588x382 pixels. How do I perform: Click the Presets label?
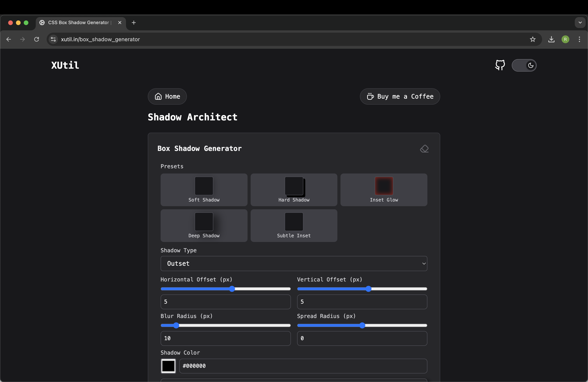coord(172,166)
